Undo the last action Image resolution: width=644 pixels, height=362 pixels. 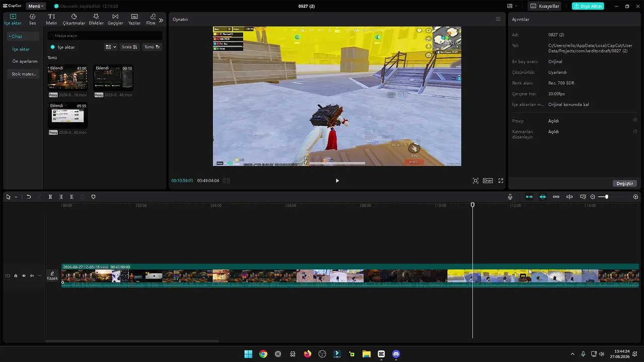click(29, 197)
